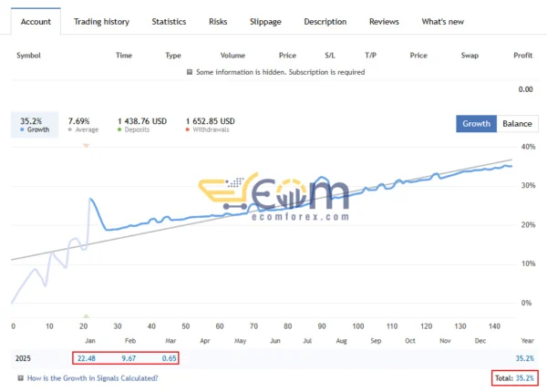The width and height of the screenshot is (547, 392).
Task: Show the Reviews tab
Action: pos(384,21)
